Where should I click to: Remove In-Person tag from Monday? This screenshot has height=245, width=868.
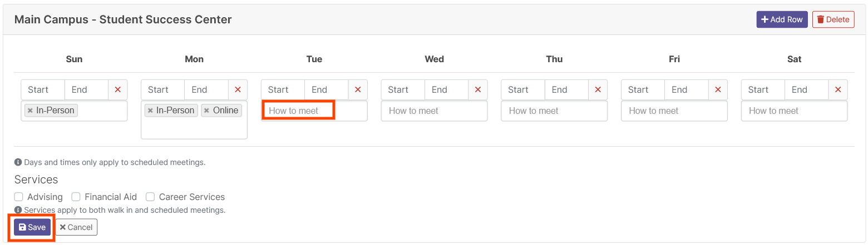pos(150,111)
